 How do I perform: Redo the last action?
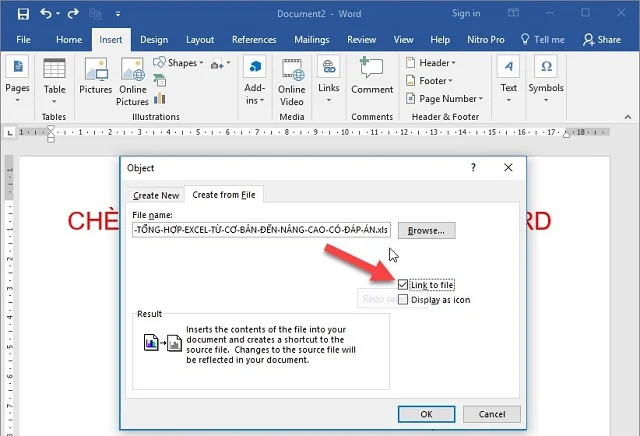click(73, 14)
